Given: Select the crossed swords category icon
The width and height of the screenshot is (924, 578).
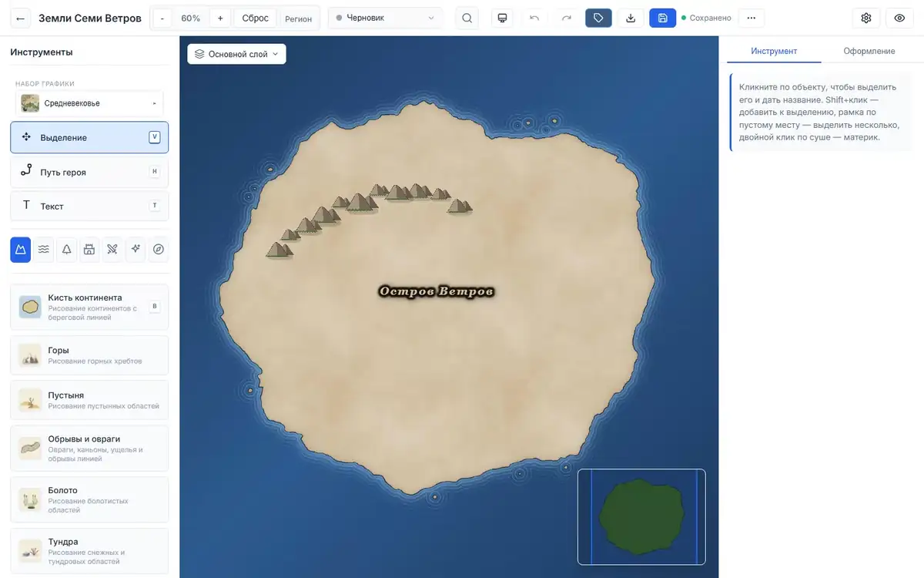Looking at the screenshot, I should [x=112, y=249].
